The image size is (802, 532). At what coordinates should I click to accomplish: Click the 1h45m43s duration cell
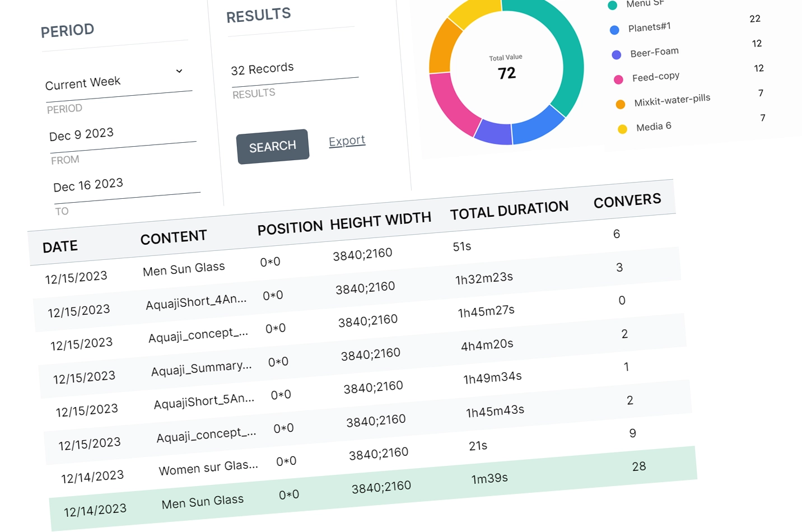[x=495, y=412]
